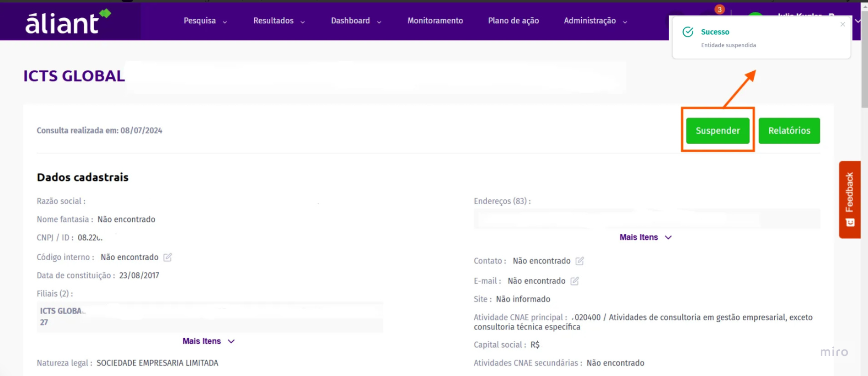This screenshot has width=868, height=376.
Task: Click Atividades CNAE secundárias value
Action: (615, 363)
